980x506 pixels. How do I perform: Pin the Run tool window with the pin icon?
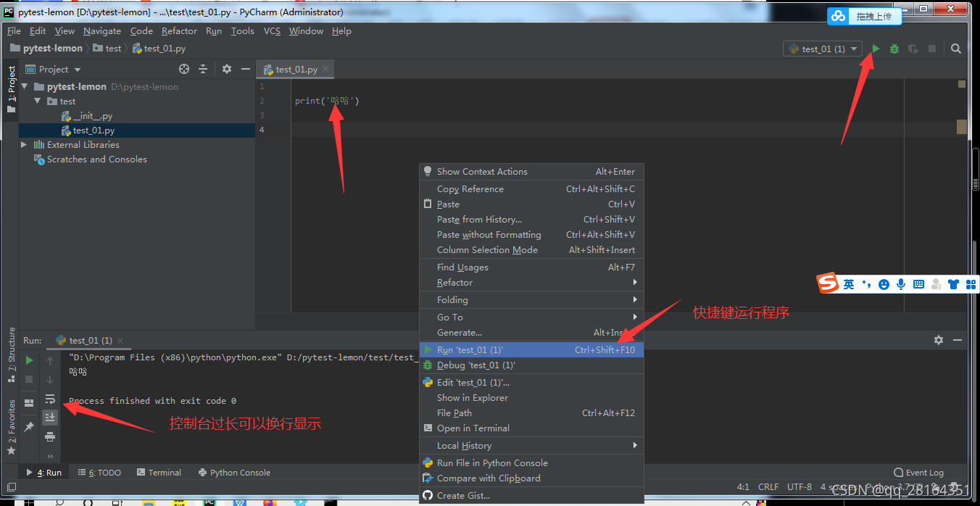[29, 426]
